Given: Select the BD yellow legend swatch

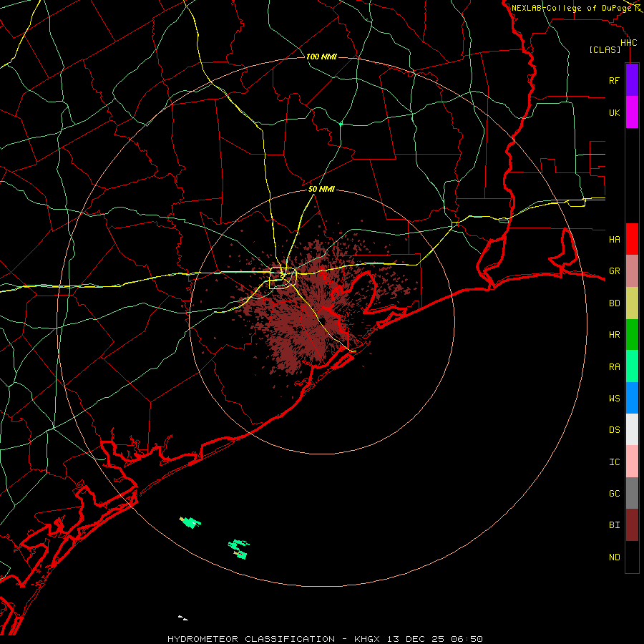Looking at the screenshot, I should pyautogui.click(x=632, y=303).
